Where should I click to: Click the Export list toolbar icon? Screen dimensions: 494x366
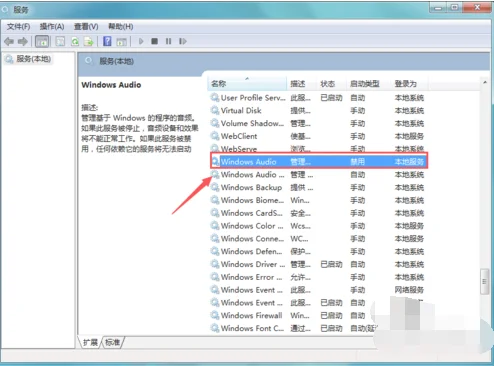[x=89, y=41]
